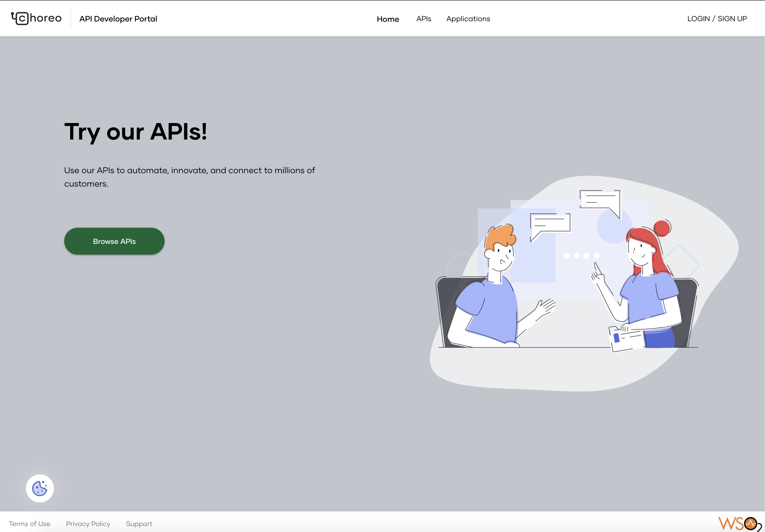
Task: Click the WSO2 logo in the footer
Action: (739, 523)
